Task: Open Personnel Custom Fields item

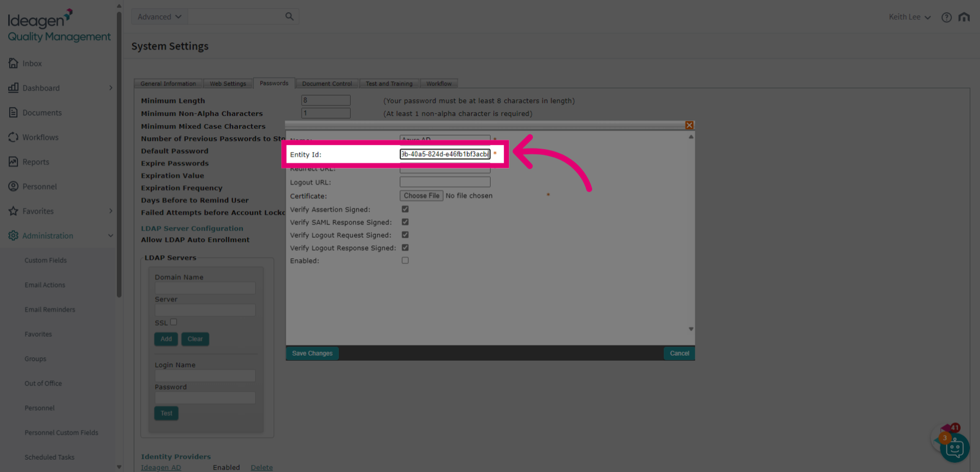Action: pyautogui.click(x=61, y=433)
